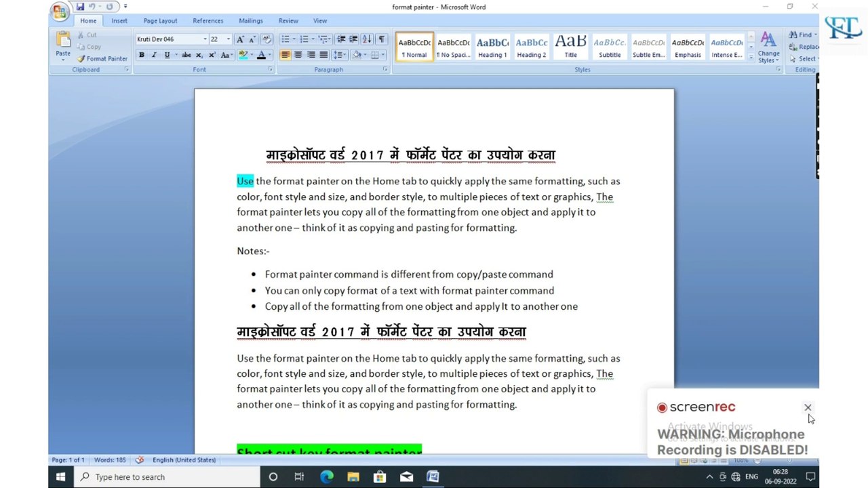Open the Font dialog launcher
This screenshot has height=488, width=868.
[270, 69]
